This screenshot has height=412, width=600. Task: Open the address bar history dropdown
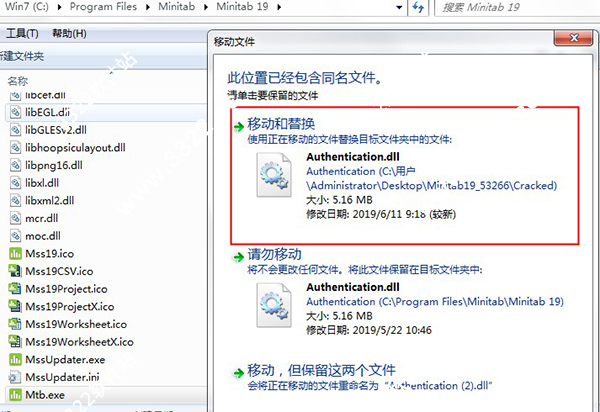(399, 7)
